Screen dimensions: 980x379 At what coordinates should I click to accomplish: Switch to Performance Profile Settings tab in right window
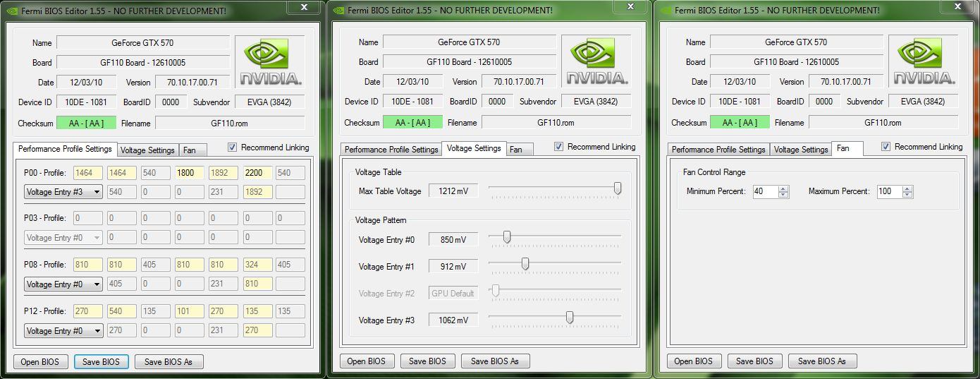(x=718, y=150)
